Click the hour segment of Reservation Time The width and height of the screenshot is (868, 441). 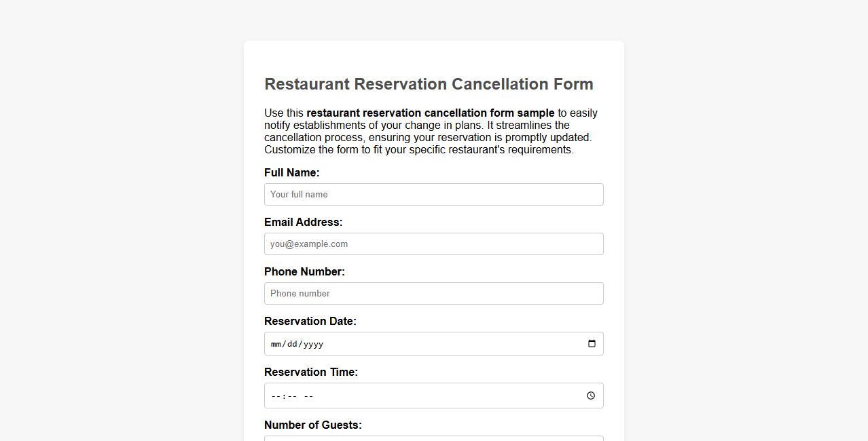coord(274,396)
